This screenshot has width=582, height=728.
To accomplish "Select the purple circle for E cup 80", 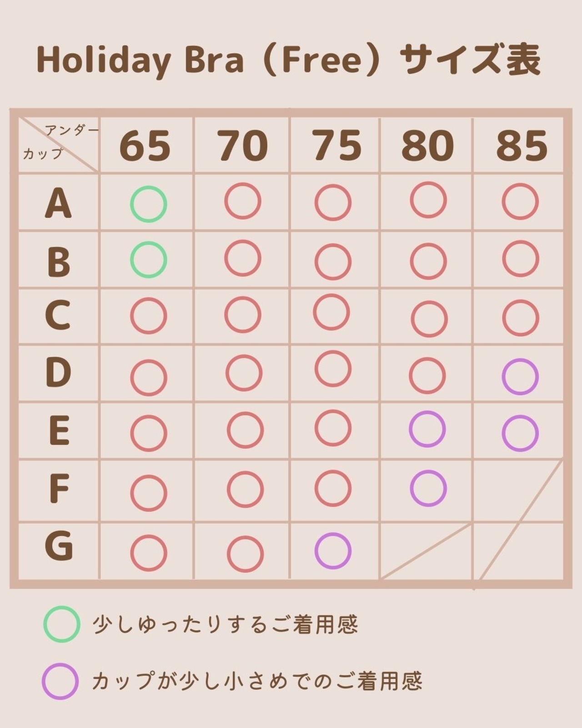I will coord(427,429).
